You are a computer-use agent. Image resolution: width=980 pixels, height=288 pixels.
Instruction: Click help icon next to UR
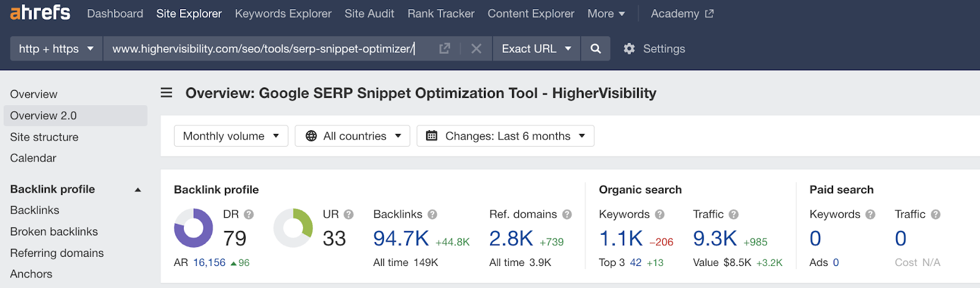(349, 215)
